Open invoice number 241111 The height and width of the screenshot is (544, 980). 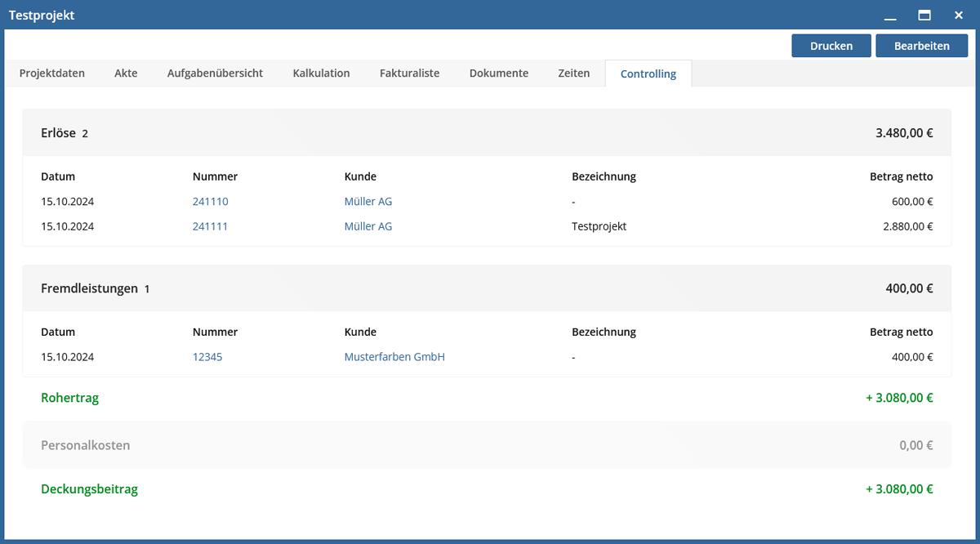click(210, 226)
